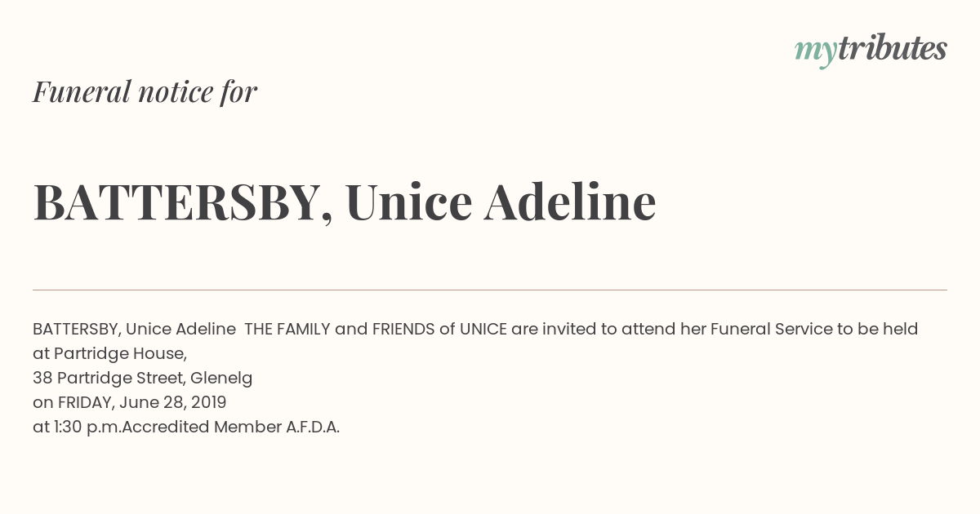This screenshot has height=514, width=980.
Task: Click "Adeline" in the large title
Action: 570,202
